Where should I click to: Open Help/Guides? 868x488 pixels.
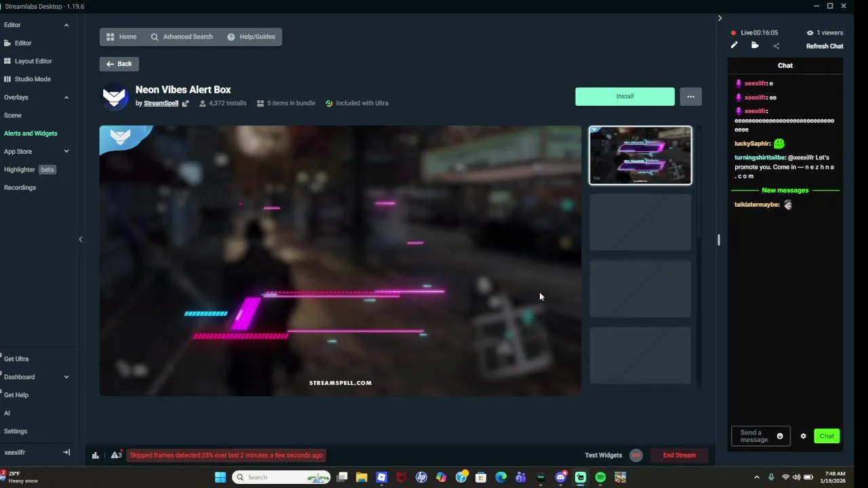(251, 37)
